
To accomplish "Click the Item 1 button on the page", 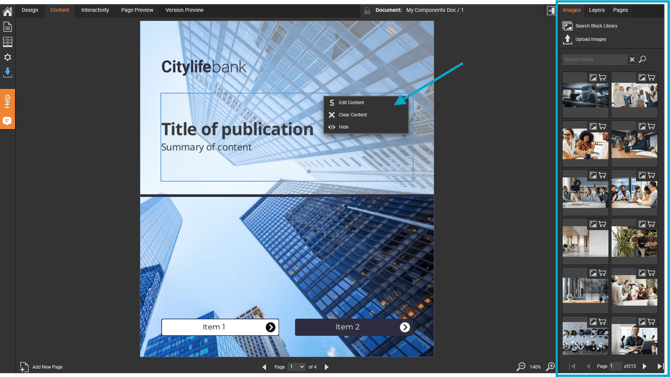I will [220, 327].
